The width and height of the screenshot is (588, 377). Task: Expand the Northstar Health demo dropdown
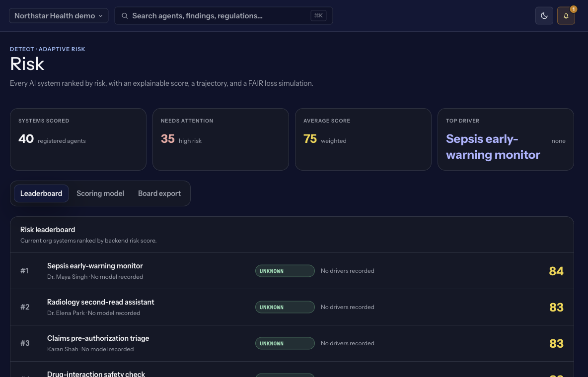coord(59,16)
